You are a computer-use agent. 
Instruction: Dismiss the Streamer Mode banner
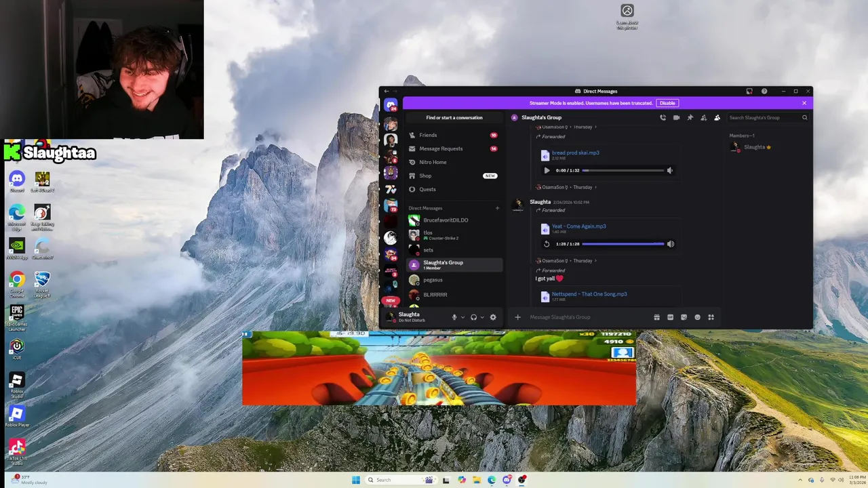[x=804, y=103]
